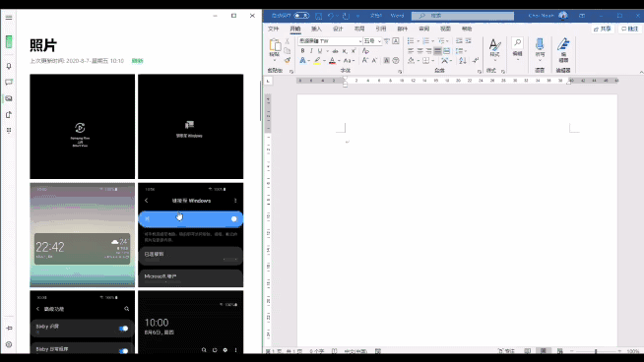The width and height of the screenshot is (644, 362).
Task: Toggle the Link to Windows blue switch
Action: (x=233, y=218)
